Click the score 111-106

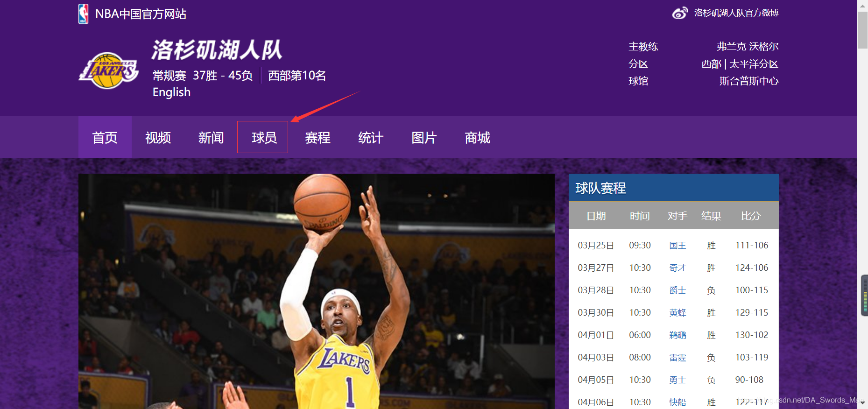coord(752,246)
